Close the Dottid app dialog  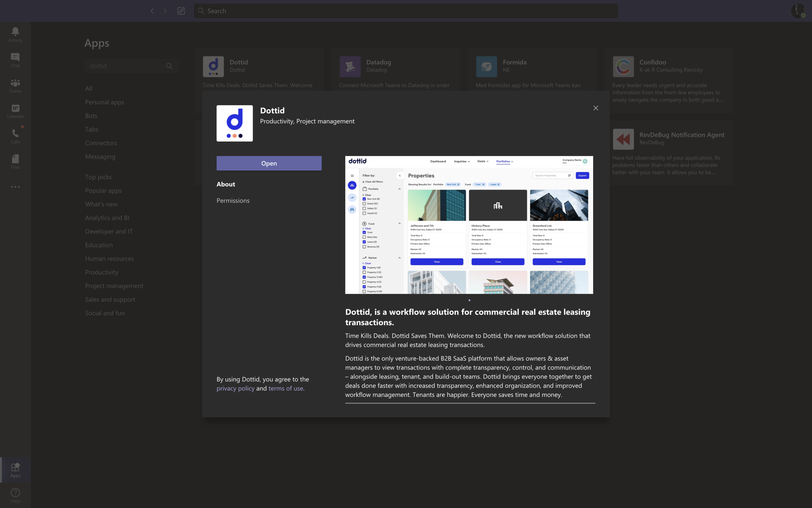pyautogui.click(x=595, y=108)
